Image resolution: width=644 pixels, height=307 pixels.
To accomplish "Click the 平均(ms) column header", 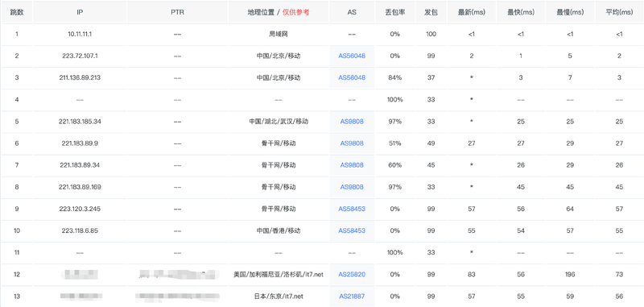I will [619, 12].
